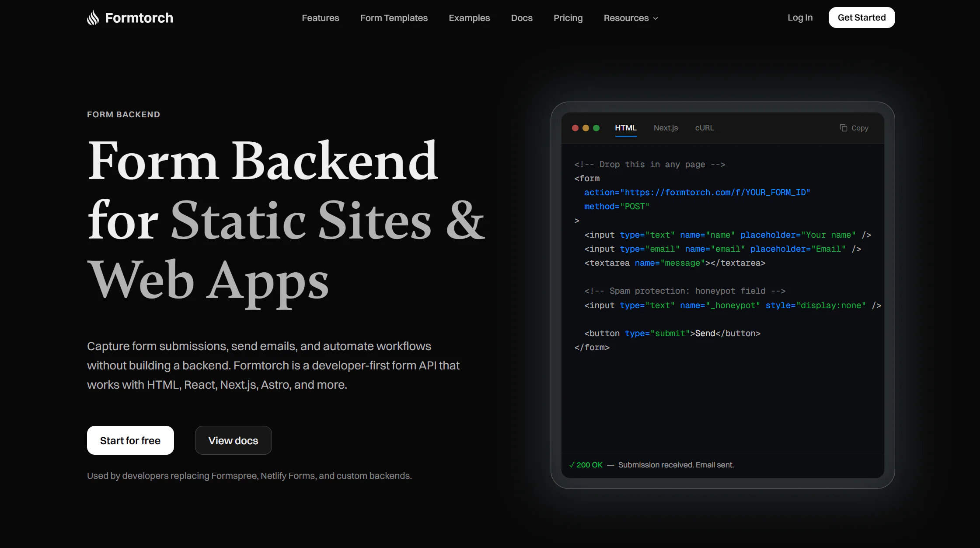Switch to the Next.js code tab
The width and height of the screenshot is (980, 548).
(x=666, y=128)
